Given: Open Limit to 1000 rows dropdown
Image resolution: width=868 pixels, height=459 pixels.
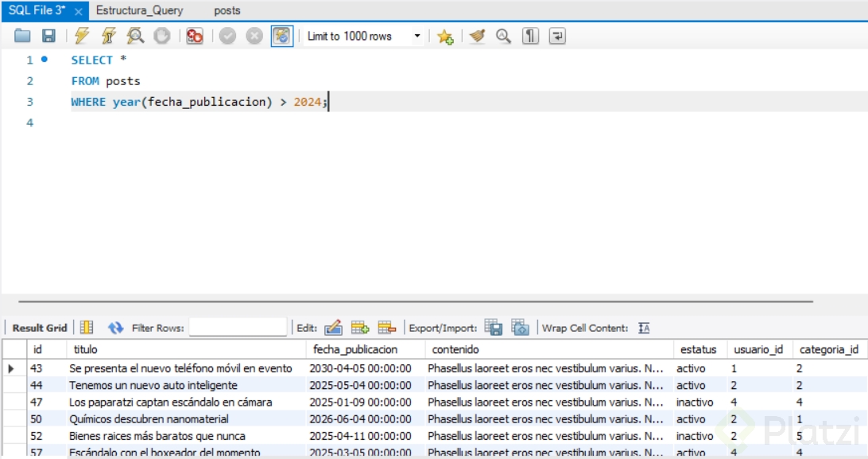Looking at the screenshot, I should (x=364, y=36).
